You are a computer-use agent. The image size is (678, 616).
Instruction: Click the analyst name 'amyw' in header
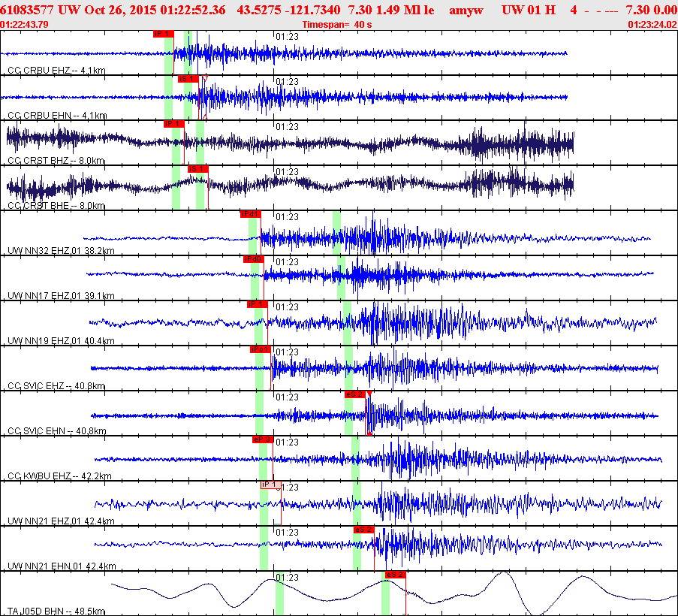pyautogui.click(x=466, y=10)
